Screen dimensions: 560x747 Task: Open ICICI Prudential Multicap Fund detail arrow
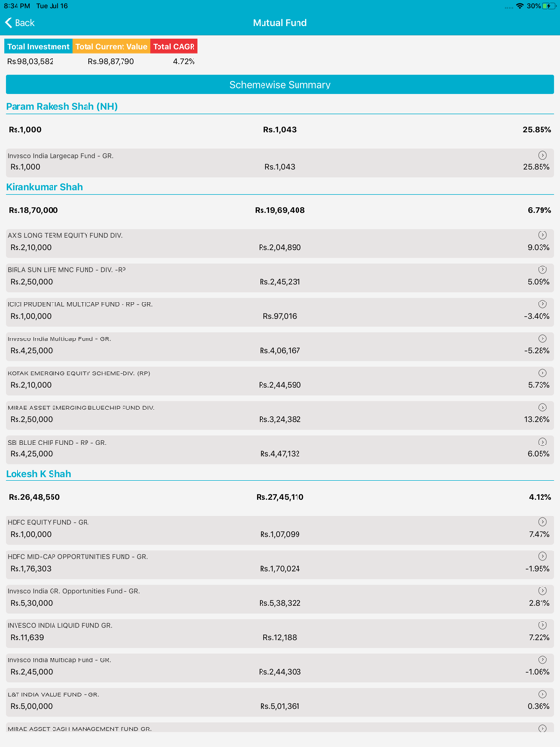click(542, 303)
